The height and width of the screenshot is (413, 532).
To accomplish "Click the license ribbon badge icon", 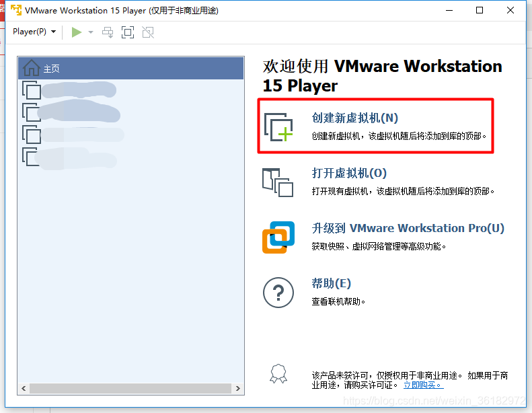I will (278, 373).
